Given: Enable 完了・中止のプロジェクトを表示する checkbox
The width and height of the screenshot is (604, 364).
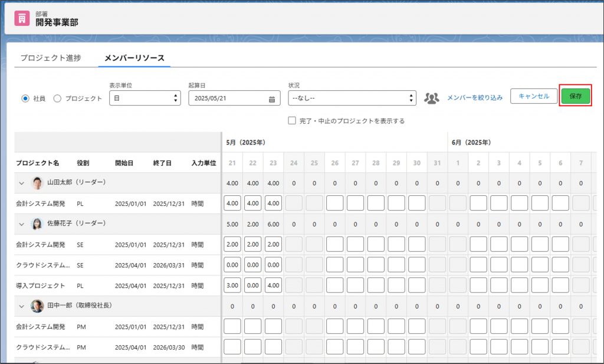Looking at the screenshot, I should (x=292, y=121).
